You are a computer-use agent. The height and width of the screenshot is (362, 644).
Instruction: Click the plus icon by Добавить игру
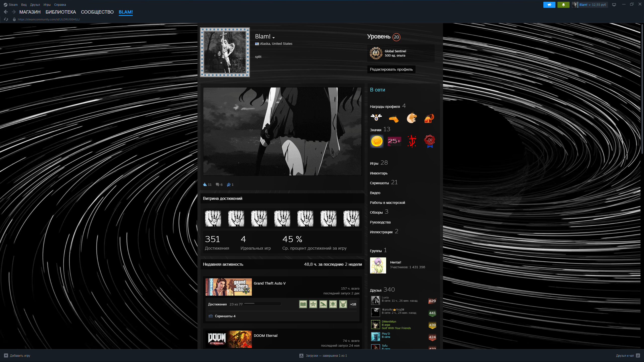point(6,355)
